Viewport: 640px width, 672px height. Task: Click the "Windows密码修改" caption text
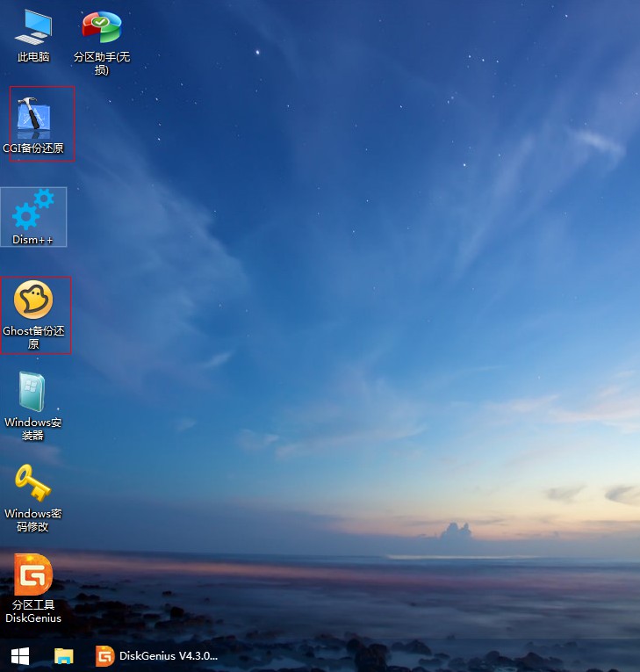[x=33, y=520]
